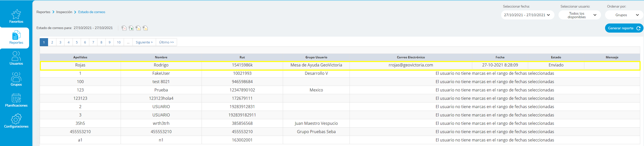
Task: Go to page 2 of results
Action: point(52,42)
